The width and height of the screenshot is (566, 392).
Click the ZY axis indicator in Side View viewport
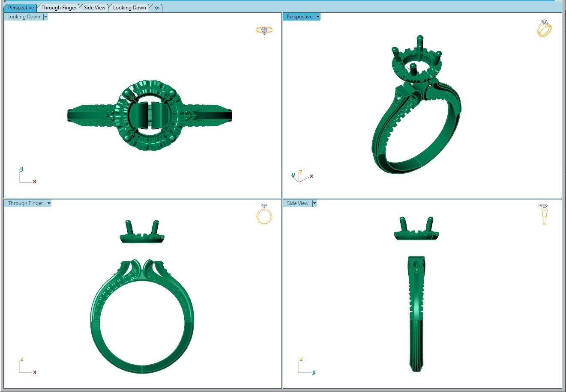(x=306, y=366)
